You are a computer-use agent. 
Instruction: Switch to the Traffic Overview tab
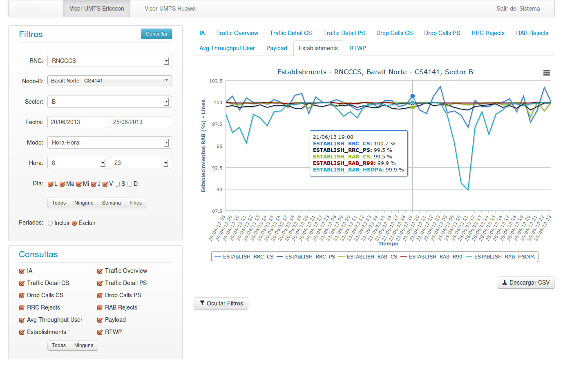[x=237, y=33]
